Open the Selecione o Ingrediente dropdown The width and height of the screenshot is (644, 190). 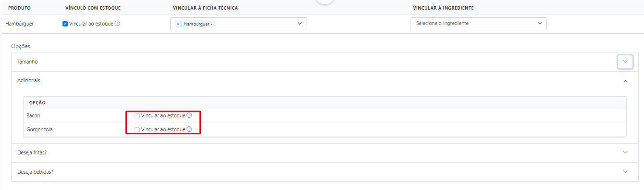coord(478,24)
